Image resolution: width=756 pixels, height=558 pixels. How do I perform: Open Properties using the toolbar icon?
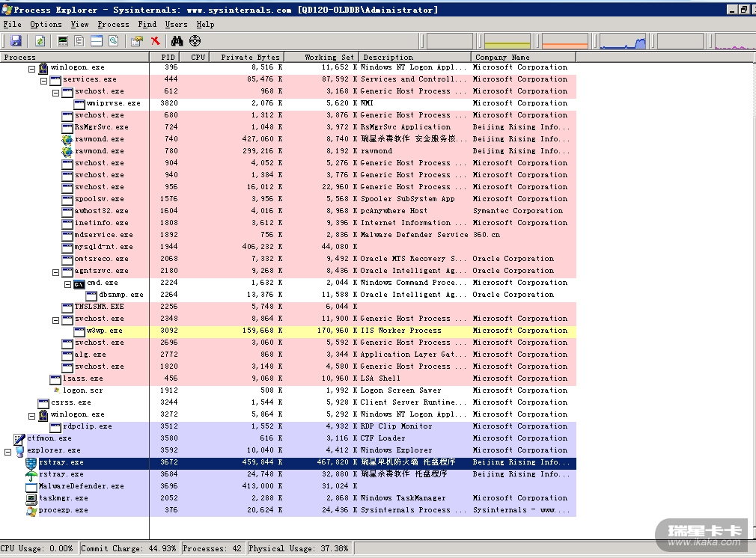[x=136, y=41]
